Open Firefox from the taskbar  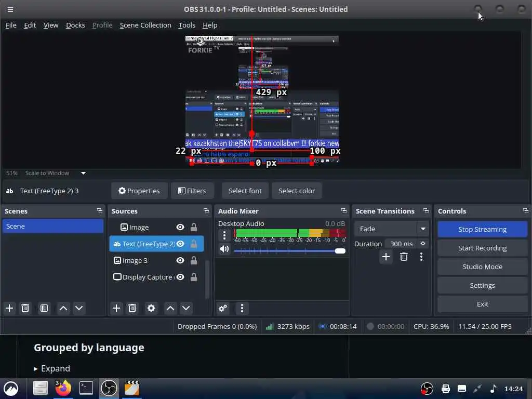(x=63, y=388)
